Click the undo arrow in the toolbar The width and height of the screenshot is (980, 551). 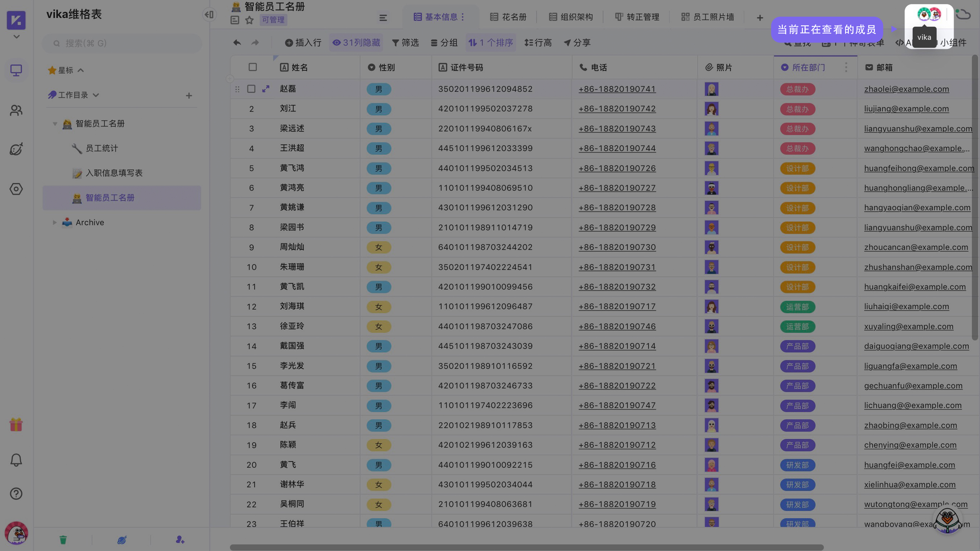pyautogui.click(x=237, y=43)
